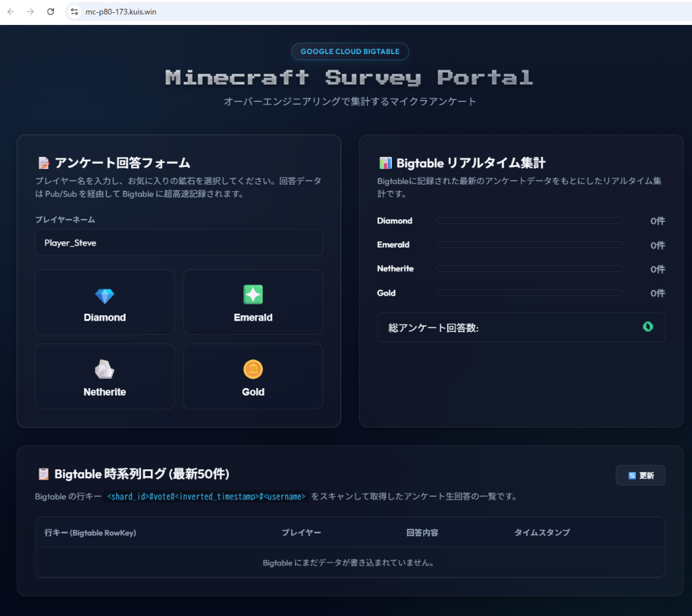Screen dimensions: 692x616
Task: Click the Gold progress bar in tally
Action: pos(530,293)
